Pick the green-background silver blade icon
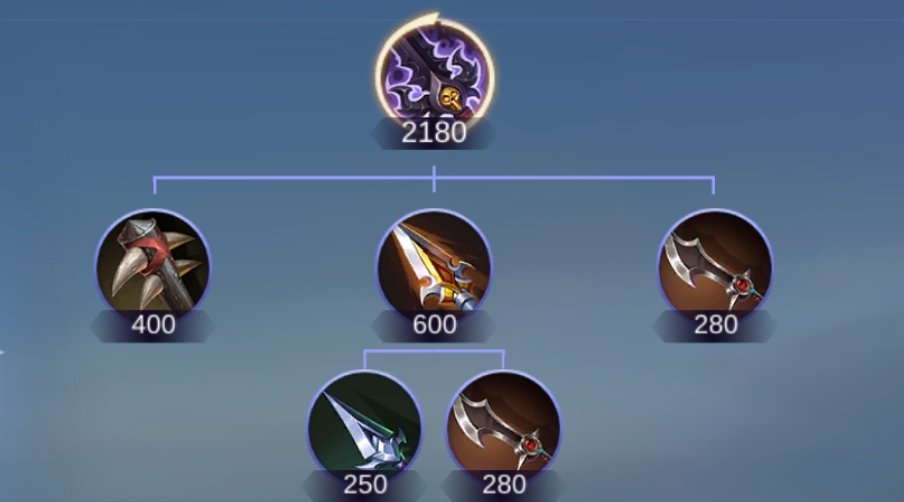This screenshot has width=904, height=502. click(364, 427)
